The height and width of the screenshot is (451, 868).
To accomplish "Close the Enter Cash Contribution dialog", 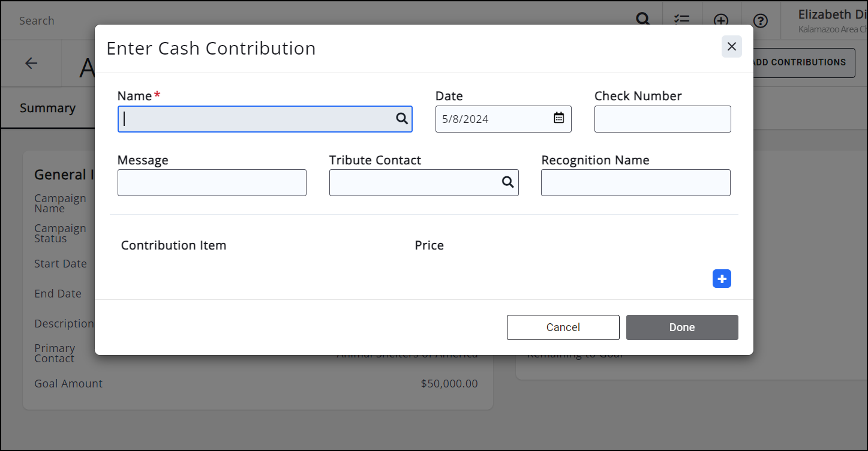I will [731, 47].
